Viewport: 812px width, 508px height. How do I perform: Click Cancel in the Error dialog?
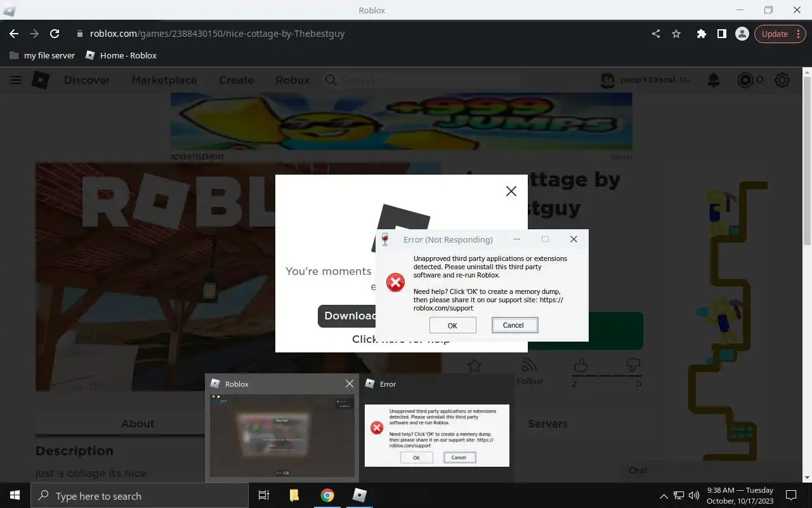point(514,325)
